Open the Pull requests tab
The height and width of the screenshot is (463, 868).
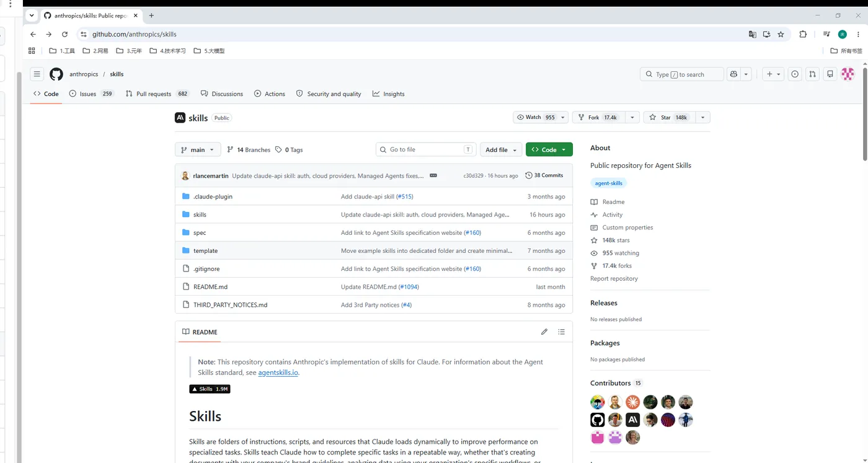tap(157, 94)
